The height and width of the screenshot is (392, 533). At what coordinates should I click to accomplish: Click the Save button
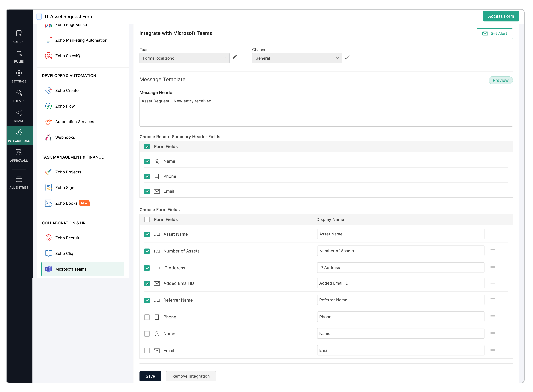(150, 376)
